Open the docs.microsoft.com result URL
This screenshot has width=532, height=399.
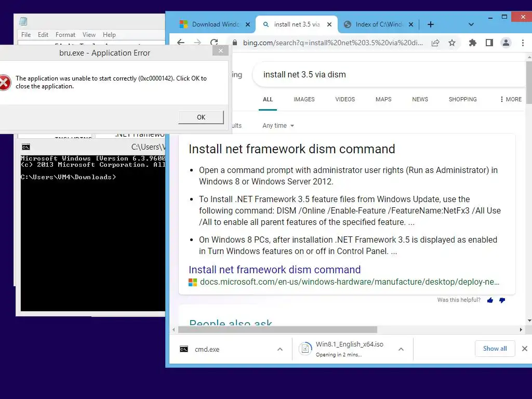point(350,282)
